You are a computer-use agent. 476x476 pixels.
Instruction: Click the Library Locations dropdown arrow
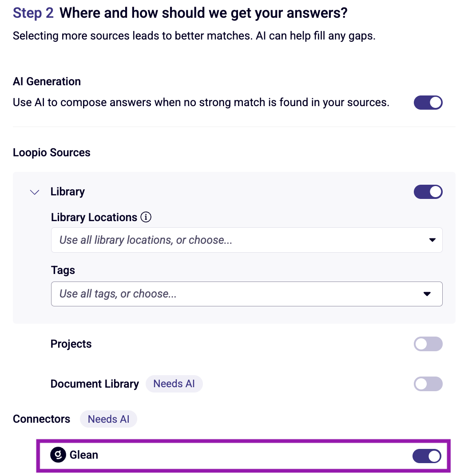click(x=432, y=240)
